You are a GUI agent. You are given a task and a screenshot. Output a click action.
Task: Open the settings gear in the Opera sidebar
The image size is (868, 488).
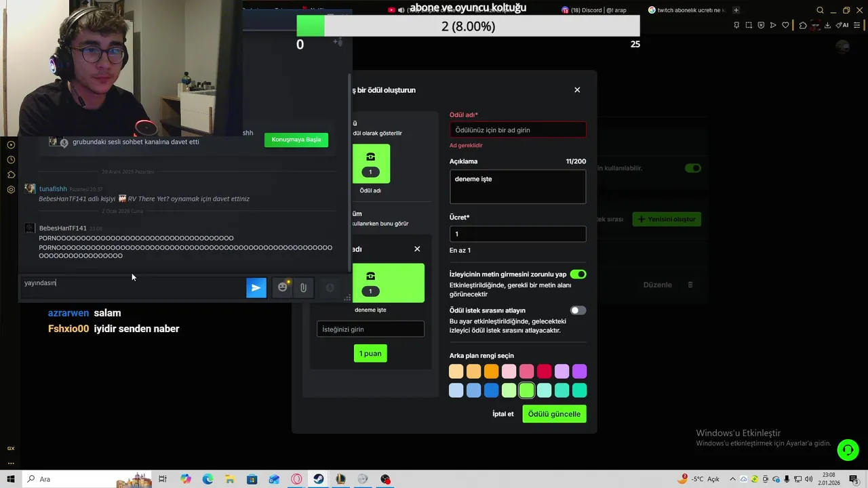[11, 190]
